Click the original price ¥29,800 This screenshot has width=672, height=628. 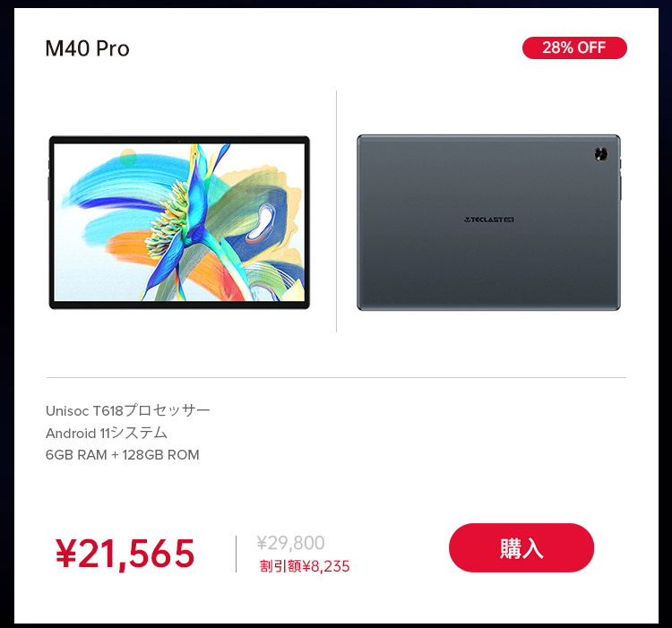pos(290,543)
